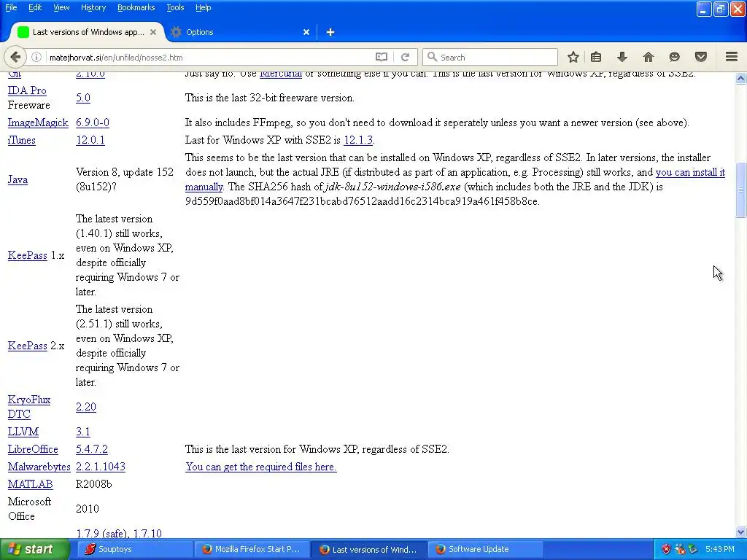
Task: Click the URL address field
Action: click(209, 57)
